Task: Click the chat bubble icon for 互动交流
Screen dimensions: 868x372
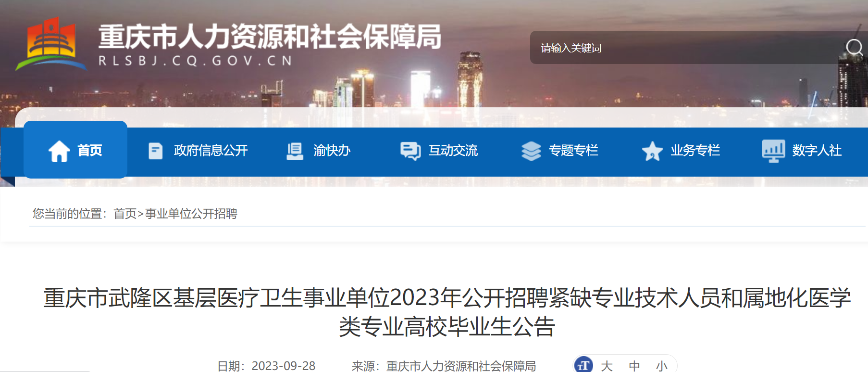Action: pos(410,151)
